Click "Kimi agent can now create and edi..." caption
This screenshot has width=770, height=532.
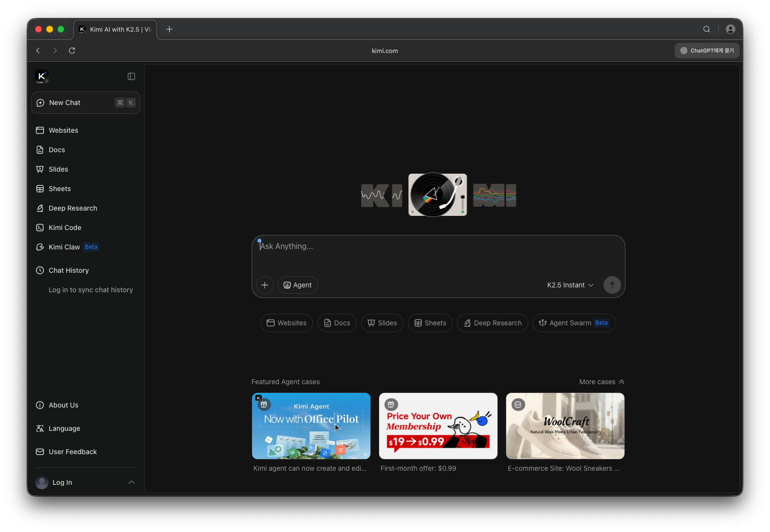click(x=310, y=468)
